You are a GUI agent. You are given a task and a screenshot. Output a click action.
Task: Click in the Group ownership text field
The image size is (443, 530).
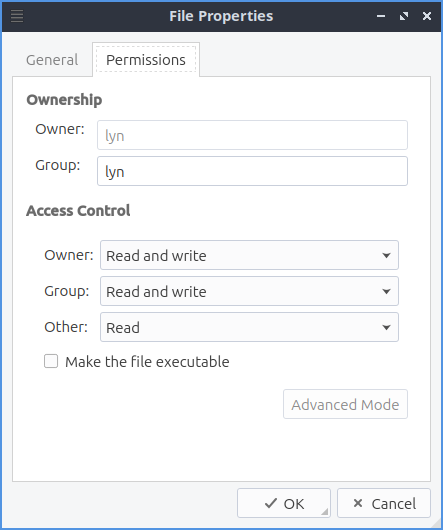click(x=252, y=171)
